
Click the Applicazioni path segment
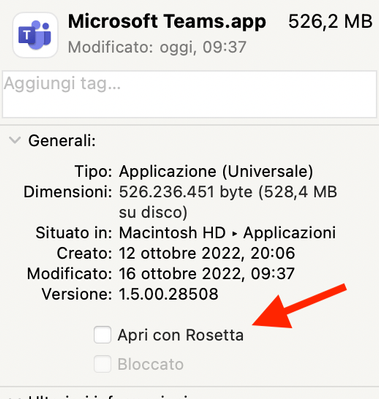289,233
